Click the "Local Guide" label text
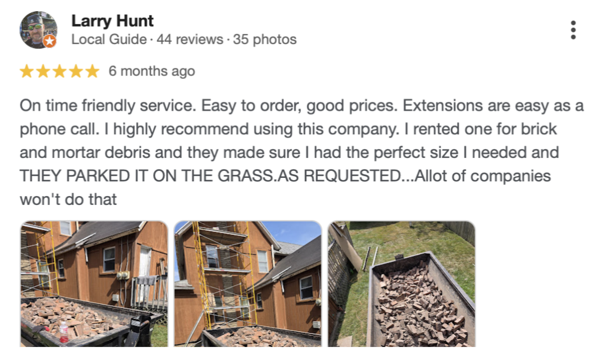The width and height of the screenshot is (603, 364). (x=109, y=40)
